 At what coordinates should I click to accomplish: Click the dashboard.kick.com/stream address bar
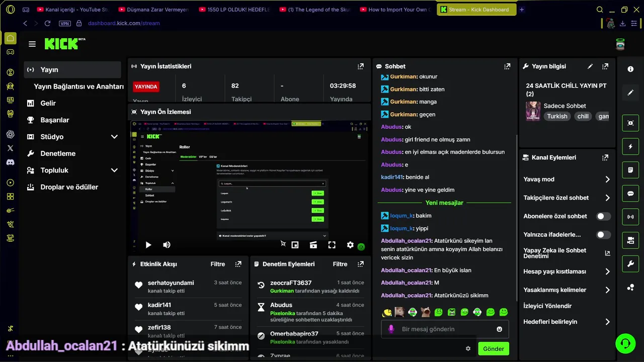(124, 23)
